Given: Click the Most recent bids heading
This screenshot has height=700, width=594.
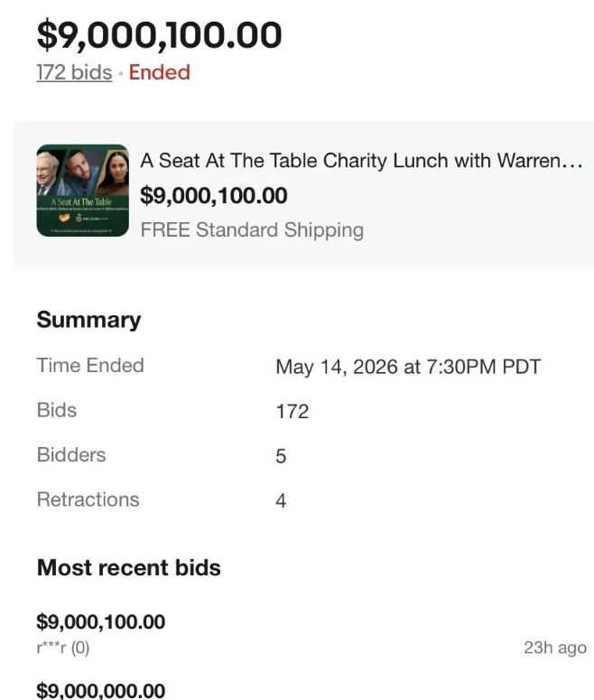Looking at the screenshot, I should [128, 567].
